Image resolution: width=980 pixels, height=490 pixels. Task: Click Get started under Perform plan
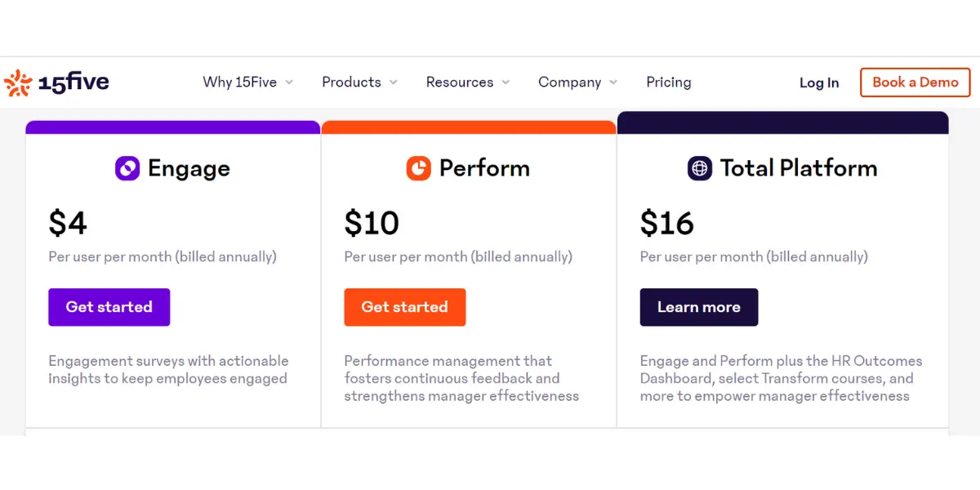405,307
